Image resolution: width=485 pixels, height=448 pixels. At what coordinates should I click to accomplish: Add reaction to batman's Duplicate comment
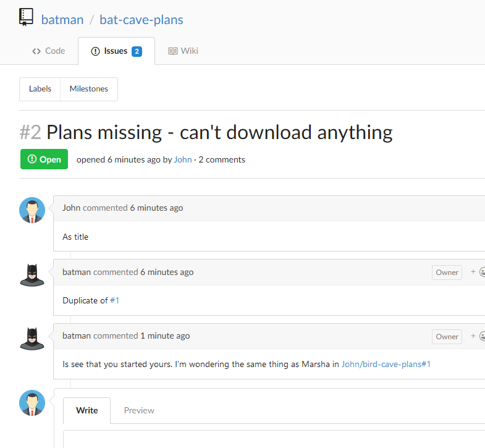pyautogui.click(x=478, y=272)
